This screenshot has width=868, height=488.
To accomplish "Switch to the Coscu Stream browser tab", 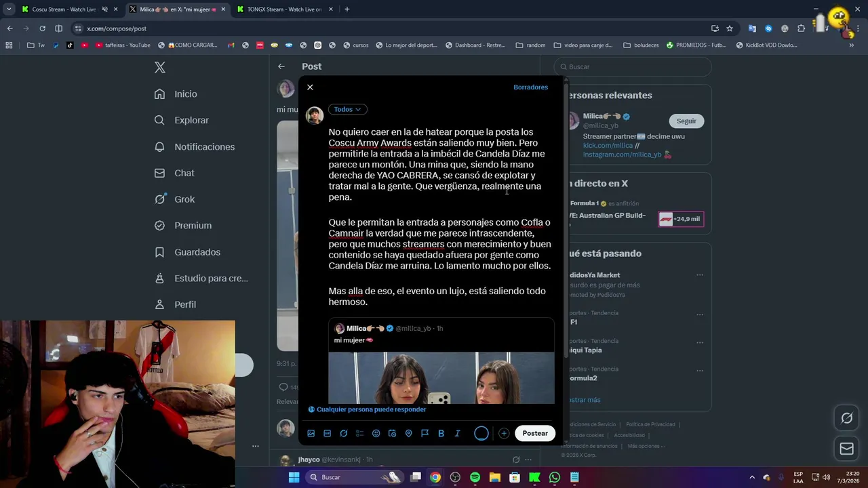I will [x=64, y=9].
